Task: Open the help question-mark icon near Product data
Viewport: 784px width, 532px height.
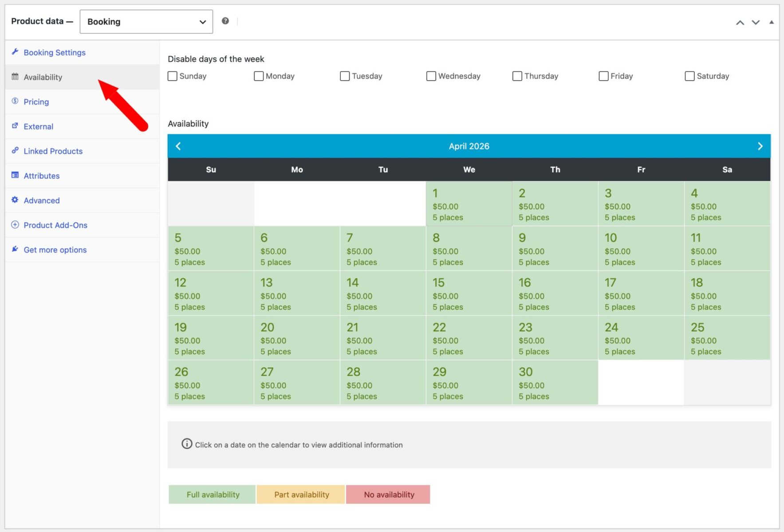Action: [x=225, y=20]
